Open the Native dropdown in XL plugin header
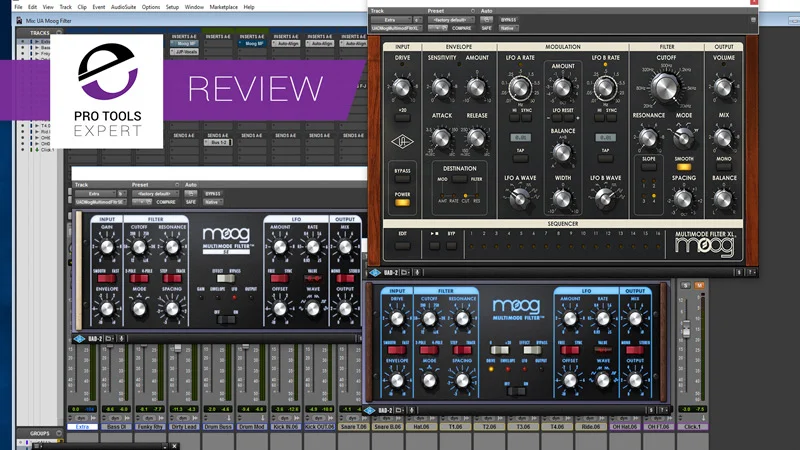The height and width of the screenshot is (450, 800). (x=508, y=28)
